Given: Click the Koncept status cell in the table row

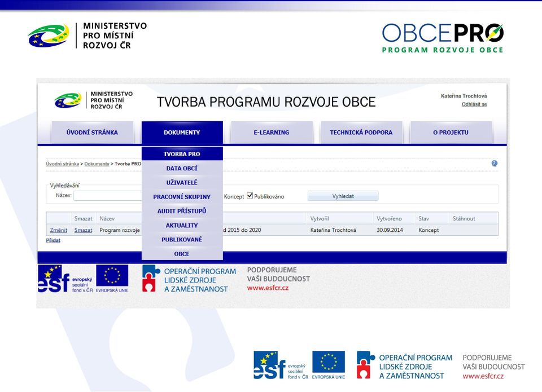Looking at the screenshot, I should [x=429, y=230].
